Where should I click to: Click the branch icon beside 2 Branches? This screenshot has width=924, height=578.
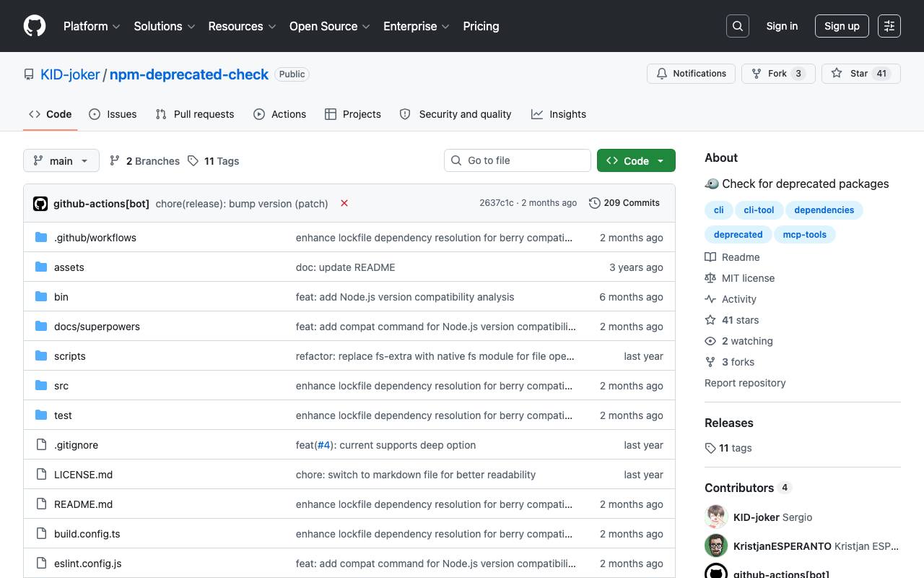point(115,160)
